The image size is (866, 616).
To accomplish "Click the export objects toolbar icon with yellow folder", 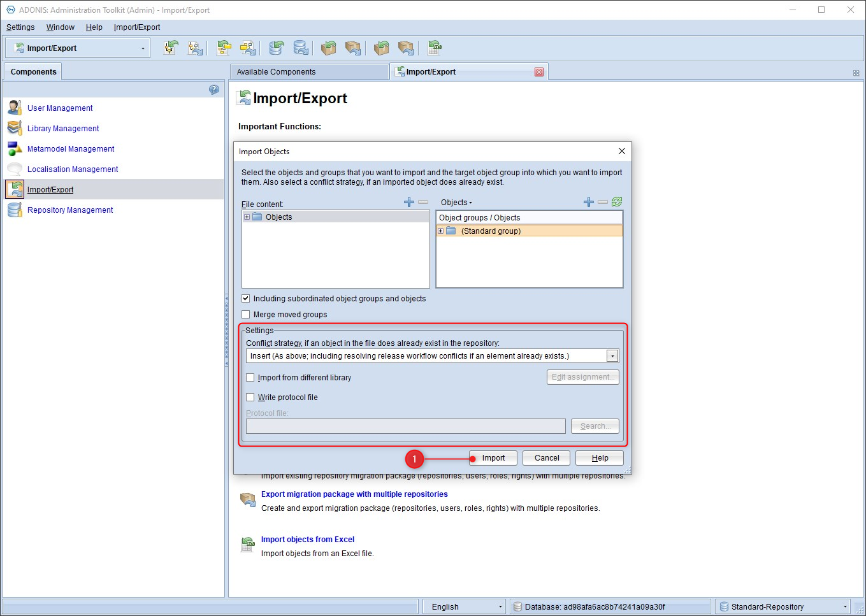I will 248,48.
